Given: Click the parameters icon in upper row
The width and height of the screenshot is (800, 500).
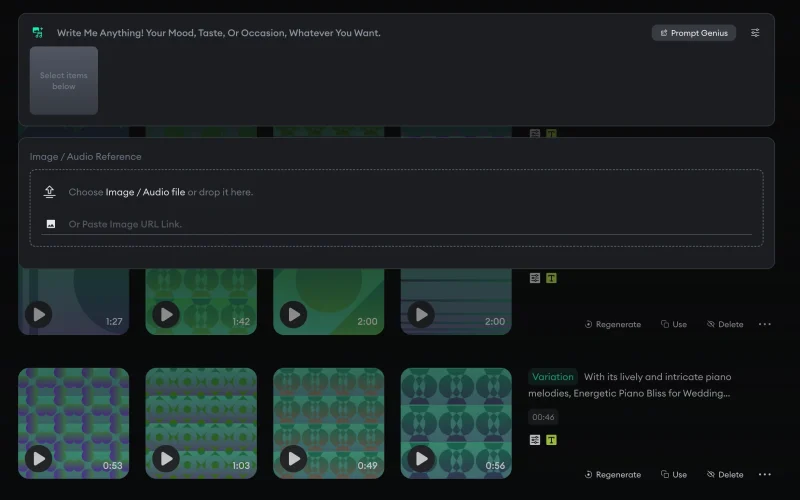Looking at the screenshot, I should point(535,278).
